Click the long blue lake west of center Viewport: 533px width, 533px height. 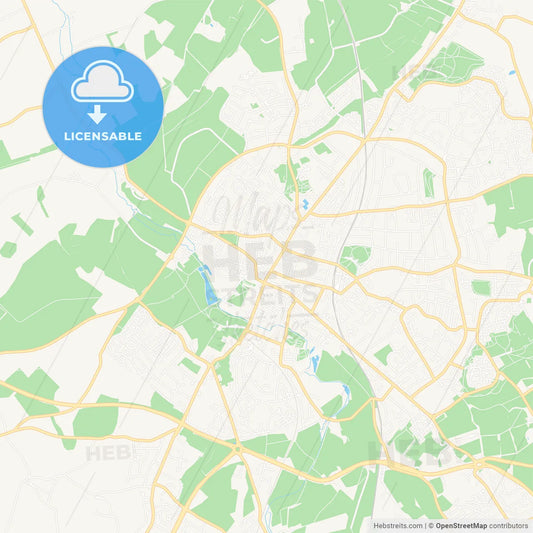pos(208,288)
